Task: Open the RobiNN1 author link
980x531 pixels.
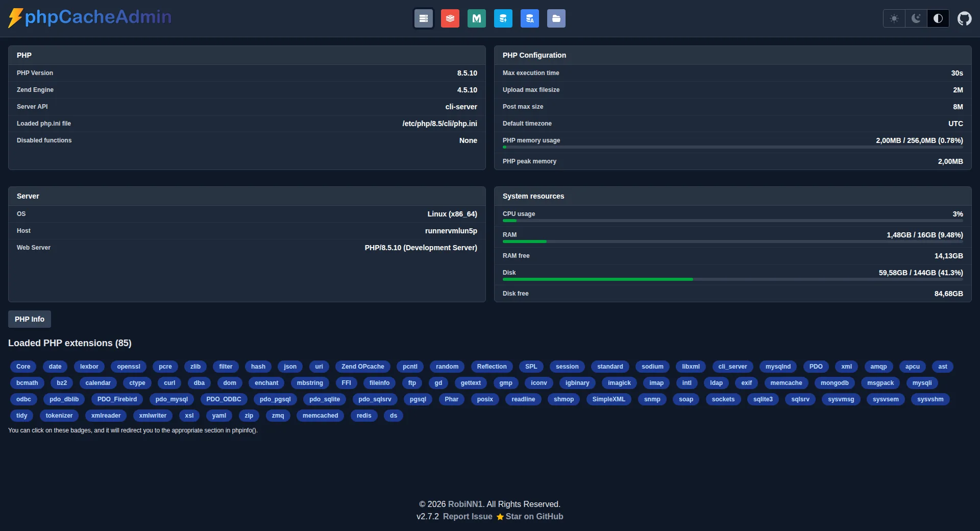Action: coord(465,504)
